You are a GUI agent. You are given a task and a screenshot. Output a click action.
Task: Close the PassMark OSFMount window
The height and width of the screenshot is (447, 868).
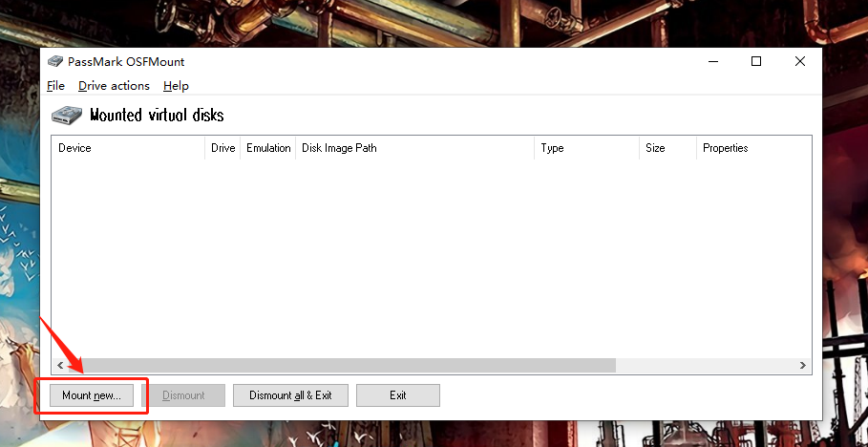click(800, 61)
